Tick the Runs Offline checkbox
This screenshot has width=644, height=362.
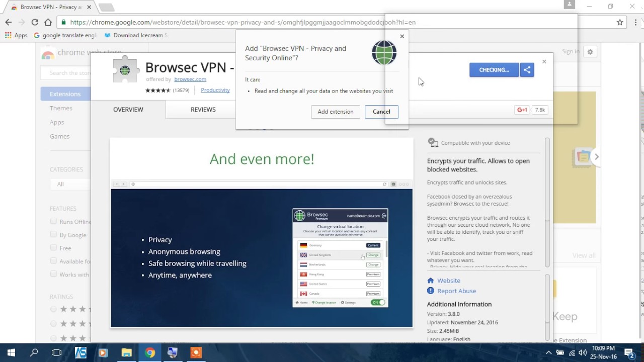pyautogui.click(x=53, y=221)
